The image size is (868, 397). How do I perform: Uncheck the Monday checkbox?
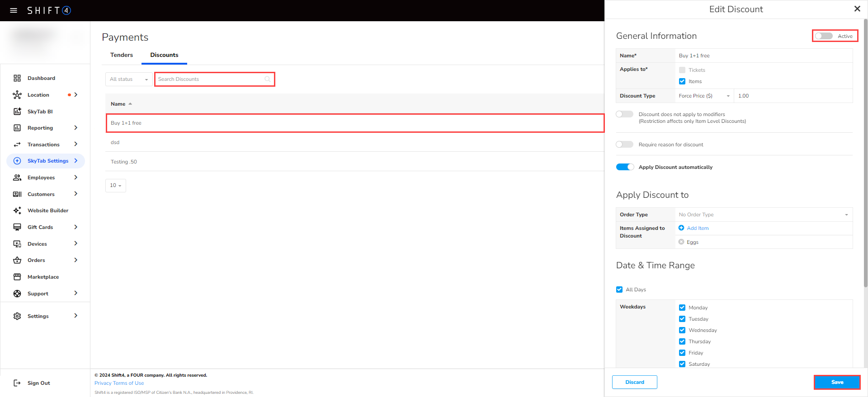coord(682,308)
